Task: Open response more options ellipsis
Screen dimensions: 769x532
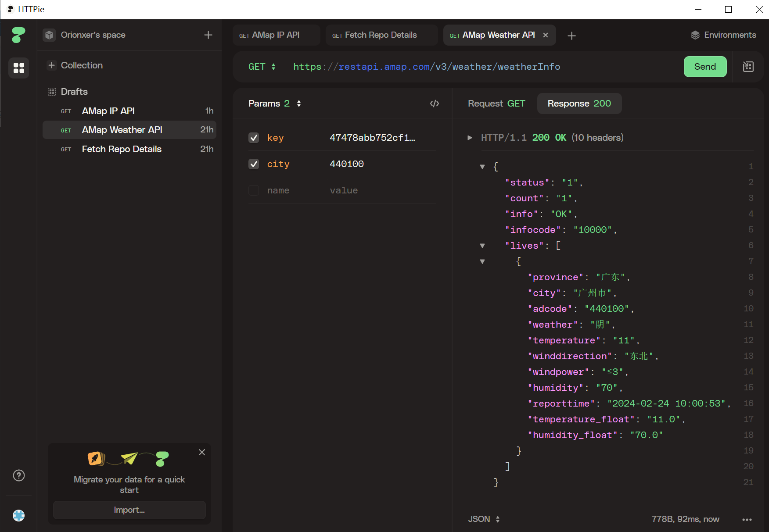Action: [747, 519]
